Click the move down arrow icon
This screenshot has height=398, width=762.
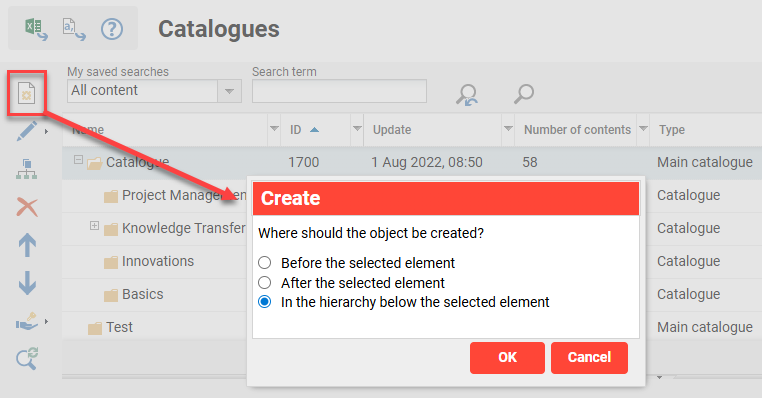point(27,283)
